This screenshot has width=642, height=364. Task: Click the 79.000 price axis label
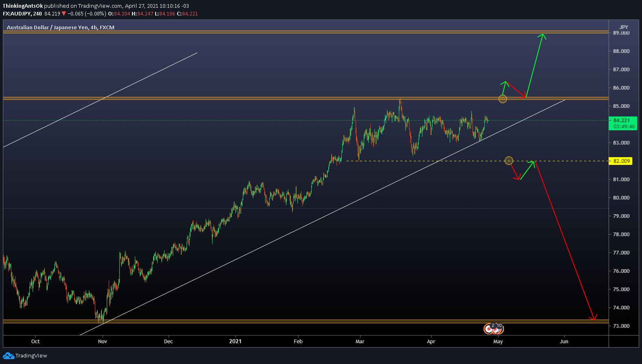[x=621, y=216]
